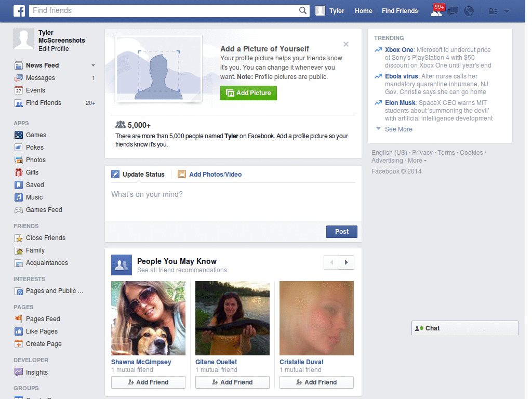Click the What's on your mind box
The height and width of the screenshot is (399, 532).
[x=233, y=202]
